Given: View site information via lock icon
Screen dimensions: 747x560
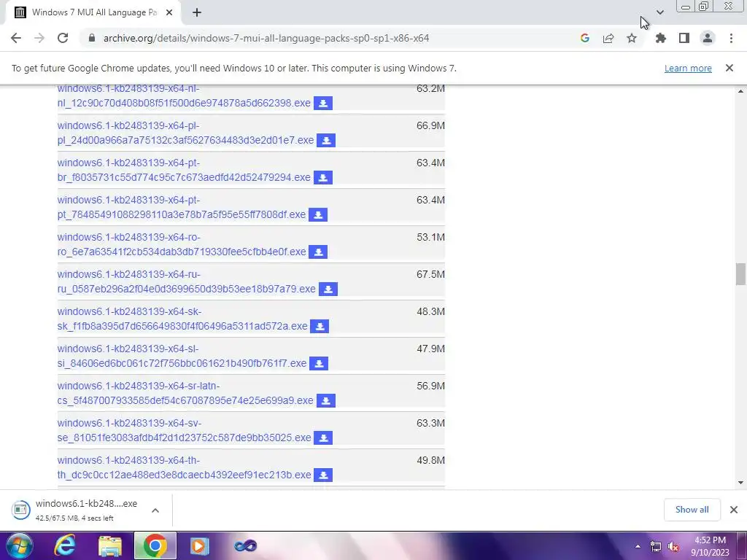Looking at the screenshot, I should 92,38.
